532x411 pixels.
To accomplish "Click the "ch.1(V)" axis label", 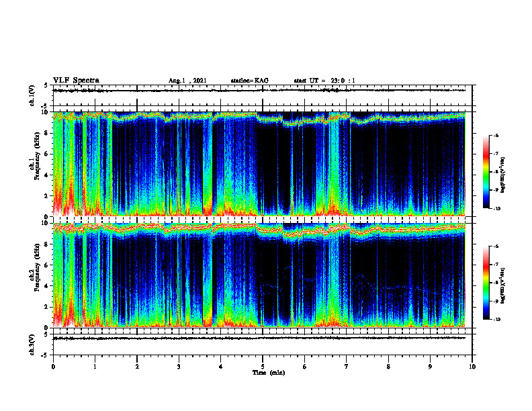I will [x=32, y=95].
